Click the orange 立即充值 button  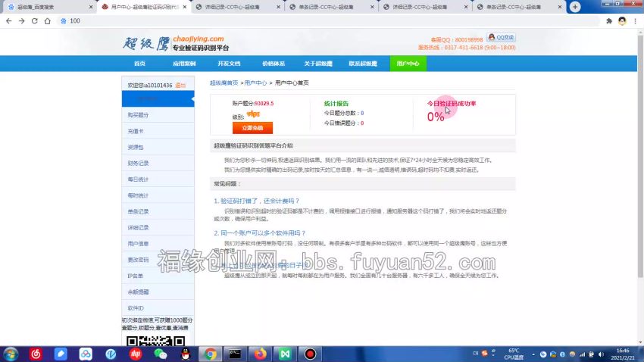pyautogui.click(x=252, y=128)
